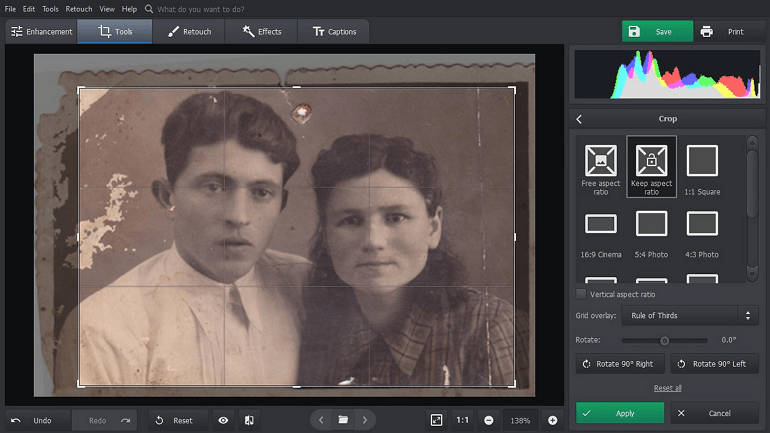Click the Reset all link
770x433 pixels.
[x=667, y=388]
